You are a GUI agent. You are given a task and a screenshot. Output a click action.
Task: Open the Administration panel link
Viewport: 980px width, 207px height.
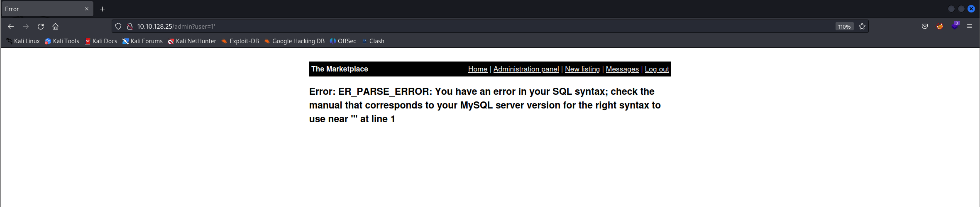click(x=526, y=69)
